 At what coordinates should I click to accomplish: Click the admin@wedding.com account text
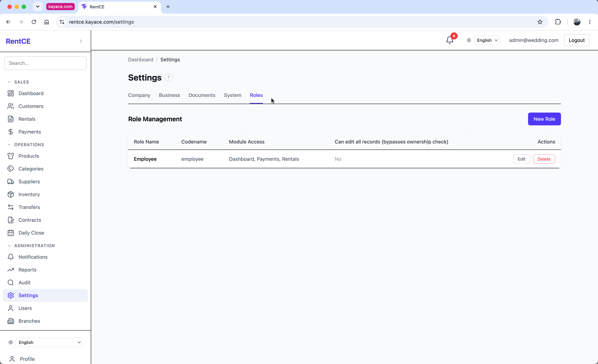(x=534, y=40)
